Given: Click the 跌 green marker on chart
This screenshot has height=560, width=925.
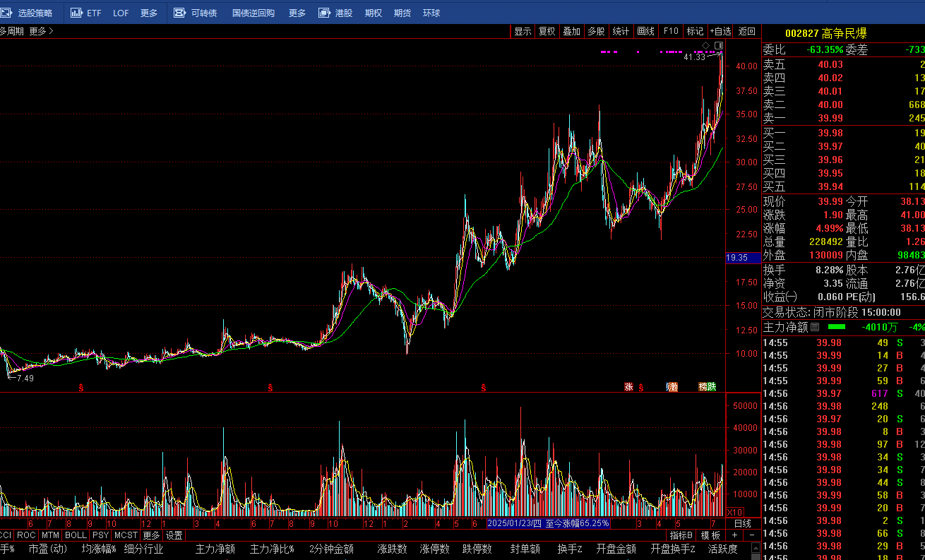Looking at the screenshot, I should tap(712, 386).
